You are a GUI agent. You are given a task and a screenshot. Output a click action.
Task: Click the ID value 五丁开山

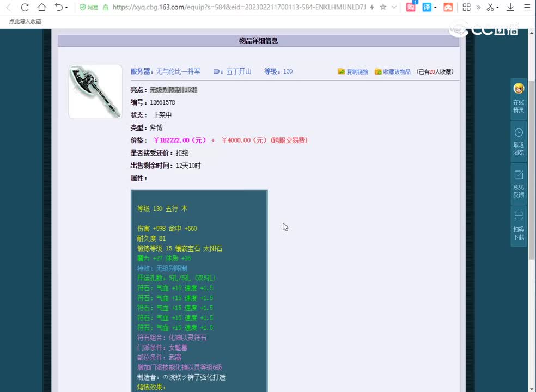click(x=239, y=71)
